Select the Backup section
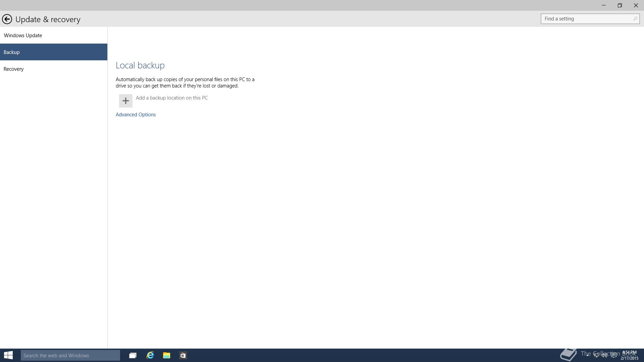Image resolution: width=644 pixels, height=362 pixels. tap(54, 52)
